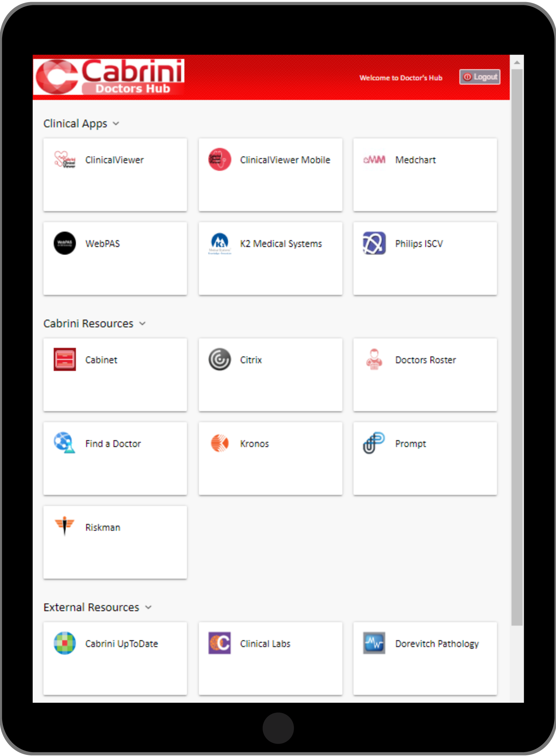
Task: Click the Cabrini Doctors Hub logo
Action: pyautogui.click(x=110, y=77)
